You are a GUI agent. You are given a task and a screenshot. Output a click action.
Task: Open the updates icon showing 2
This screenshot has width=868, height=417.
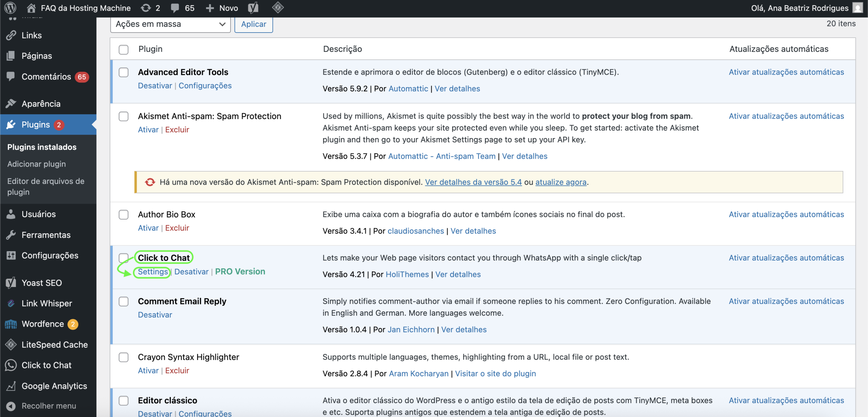coord(146,8)
